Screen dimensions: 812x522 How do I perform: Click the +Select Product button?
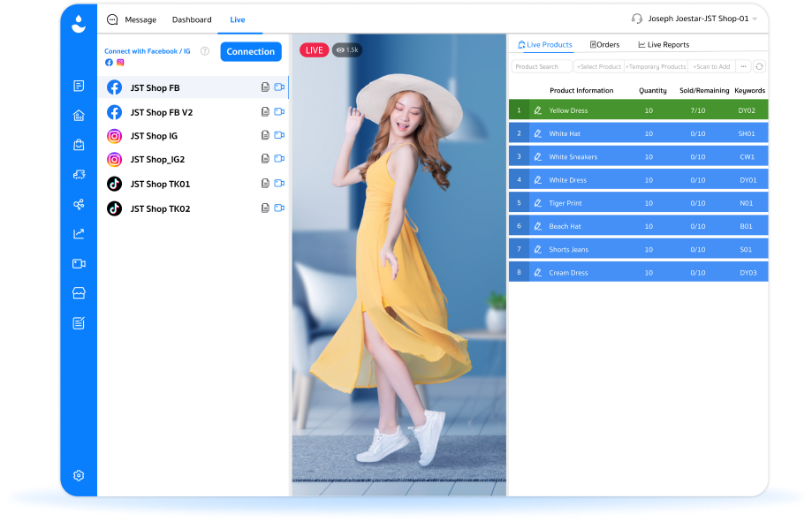pyautogui.click(x=599, y=66)
